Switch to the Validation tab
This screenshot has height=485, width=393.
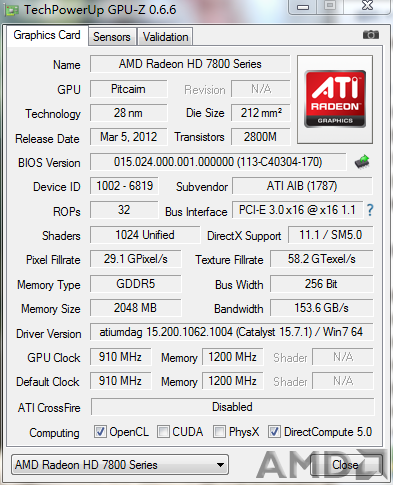[165, 37]
